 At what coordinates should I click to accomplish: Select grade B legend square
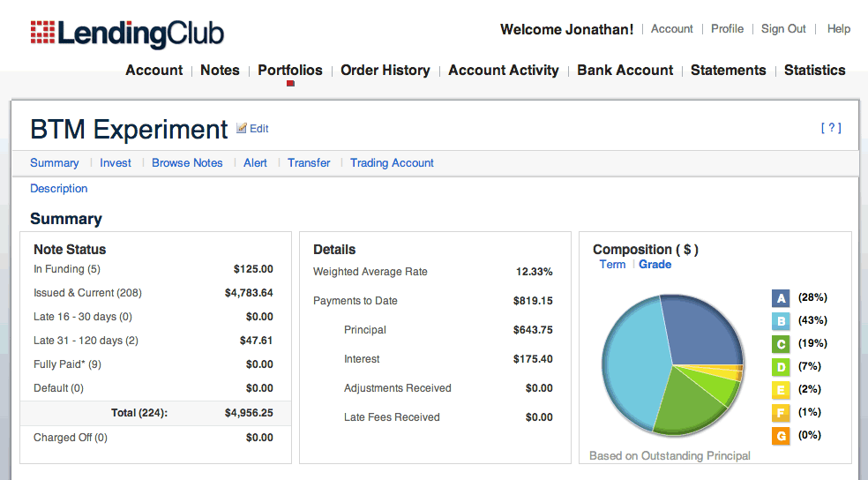[x=781, y=321]
